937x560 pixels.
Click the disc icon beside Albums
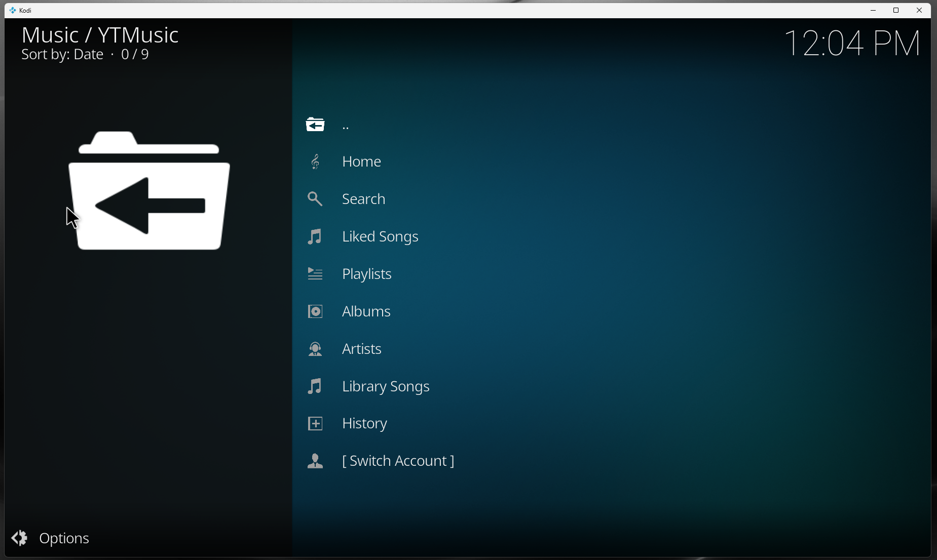tap(315, 311)
